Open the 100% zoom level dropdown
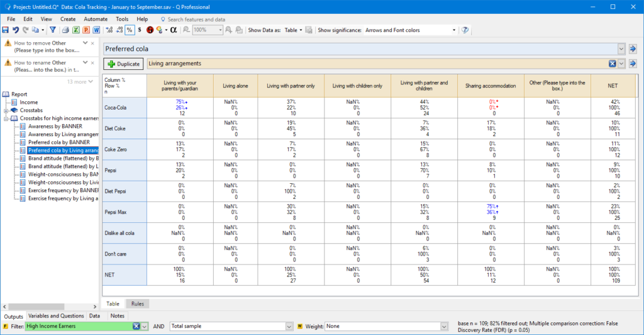Screen dimensions: 644x335 coord(220,30)
